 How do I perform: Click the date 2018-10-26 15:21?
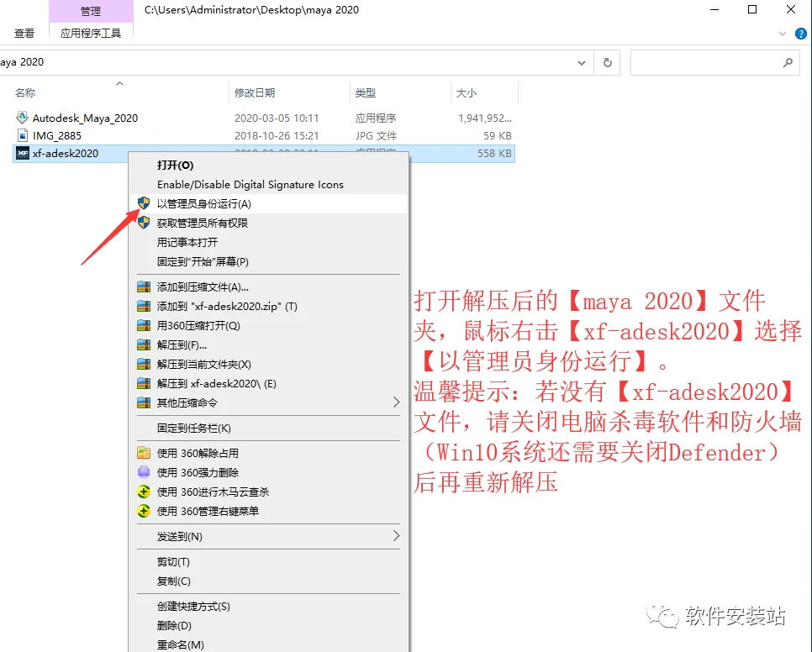click(277, 135)
